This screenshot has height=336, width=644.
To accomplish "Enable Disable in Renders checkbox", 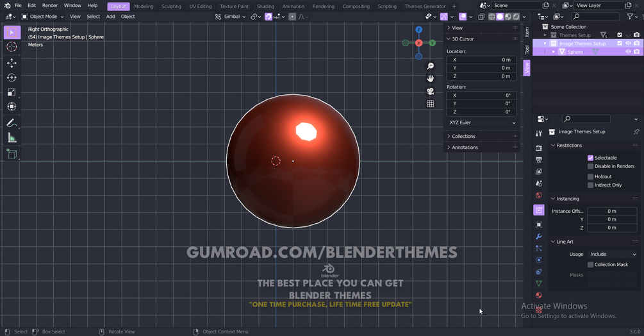I will pyautogui.click(x=590, y=166).
